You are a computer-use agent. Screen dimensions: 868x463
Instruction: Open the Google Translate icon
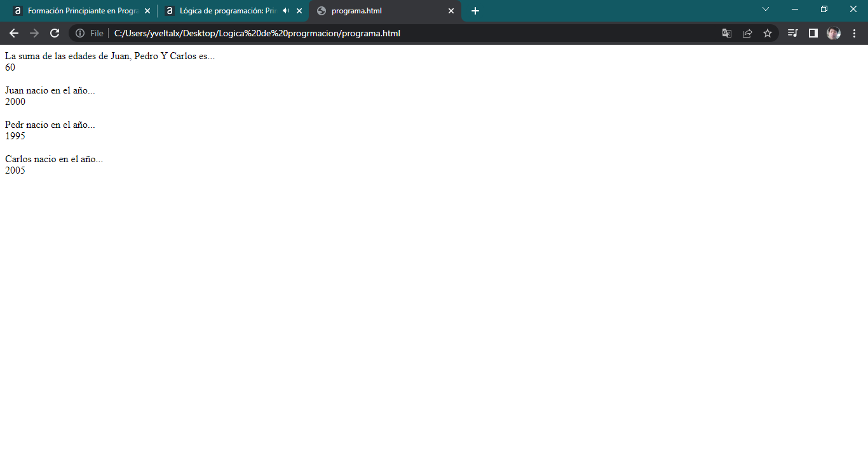click(727, 33)
